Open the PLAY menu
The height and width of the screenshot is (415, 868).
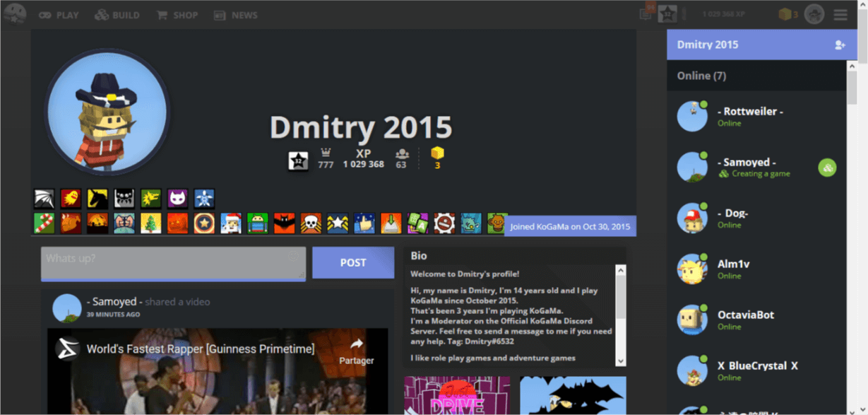pos(59,15)
